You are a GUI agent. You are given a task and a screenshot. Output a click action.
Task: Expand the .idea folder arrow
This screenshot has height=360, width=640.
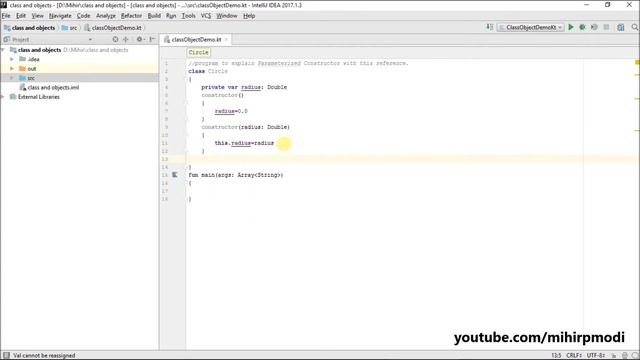point(12,59)
